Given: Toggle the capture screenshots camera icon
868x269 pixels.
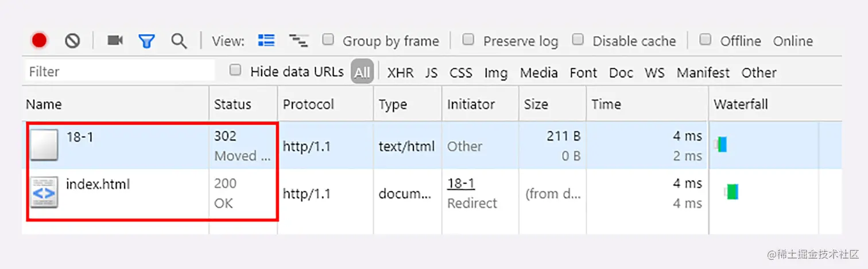Looking at the screenshot, I should (x=115, y=41).
